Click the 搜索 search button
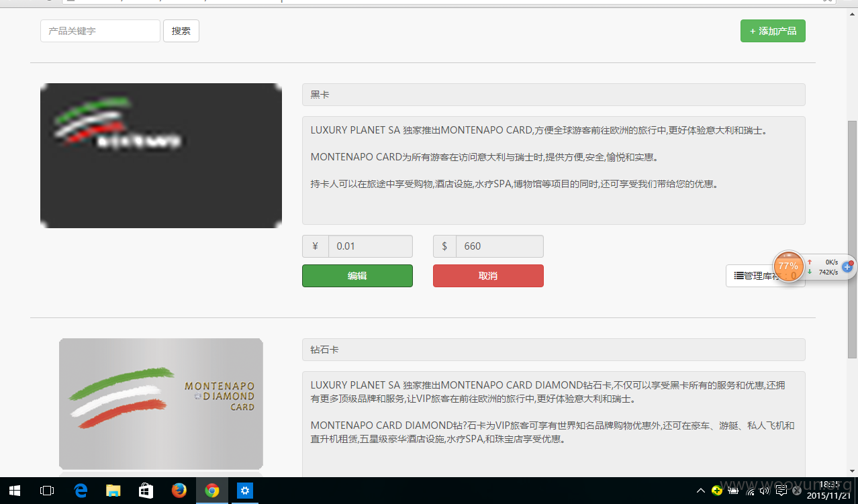 [x=181, y=31]
